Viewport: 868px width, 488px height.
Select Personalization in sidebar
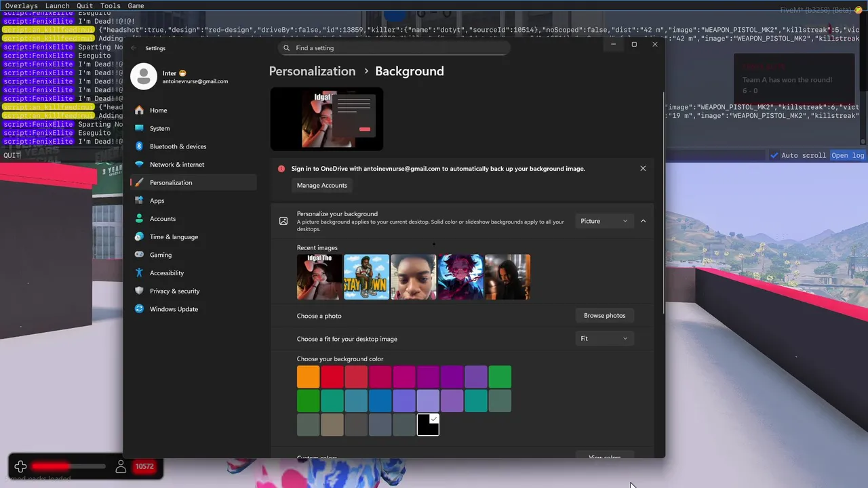[193, 182]
